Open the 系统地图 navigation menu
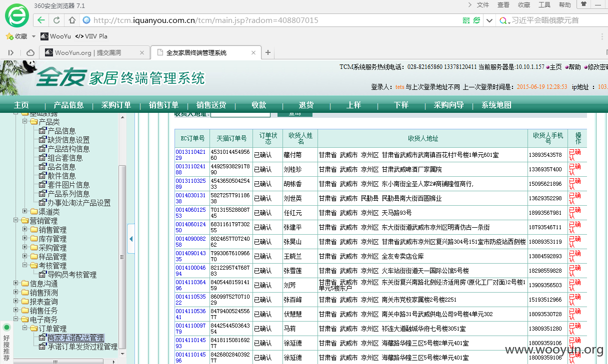608x364 pixels. pyautogui.click(x=496, y=105)
